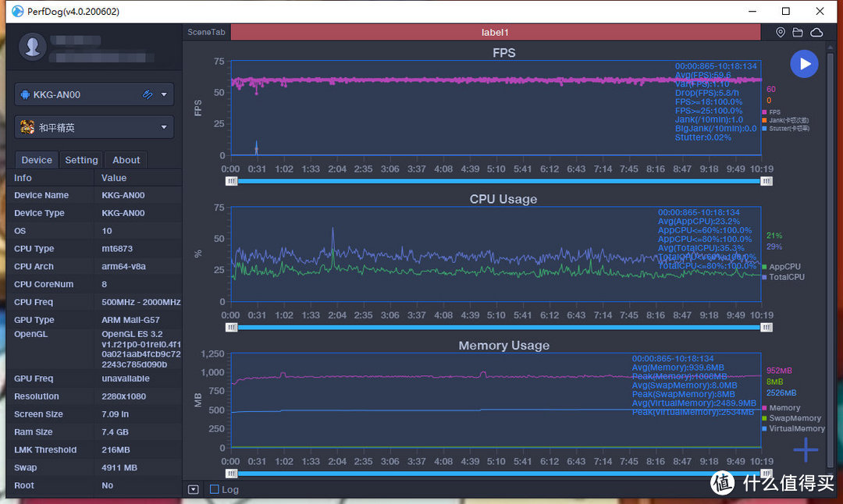Screen dimensions: 843x504
Task: Select the CPU Type value mt6873
Action: [x=117, y=249]
